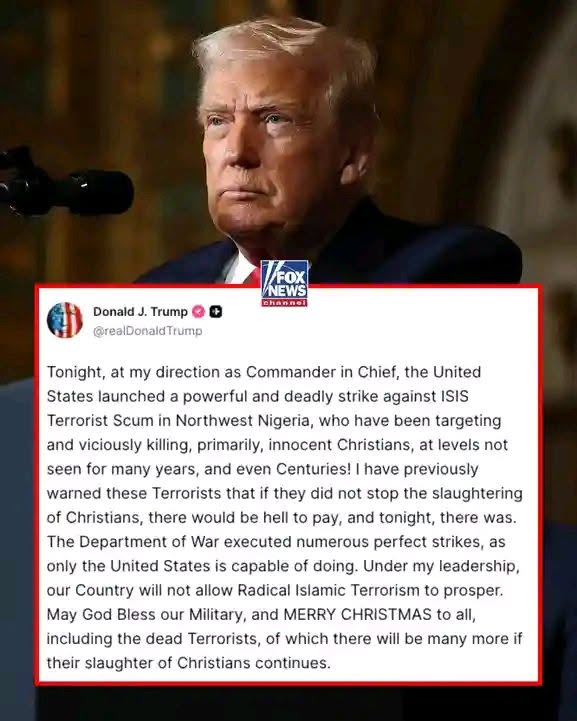The image size is (577, 721).
Task: Click the red 'channel' strip on logo
Action: coord(284,303)
